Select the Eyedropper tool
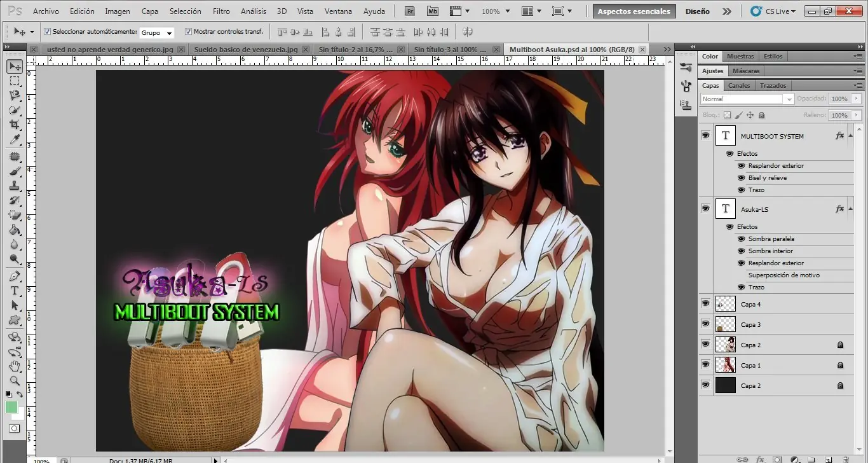Image resolution: width=868 pixels, height=463 pixels. point(15,140)
